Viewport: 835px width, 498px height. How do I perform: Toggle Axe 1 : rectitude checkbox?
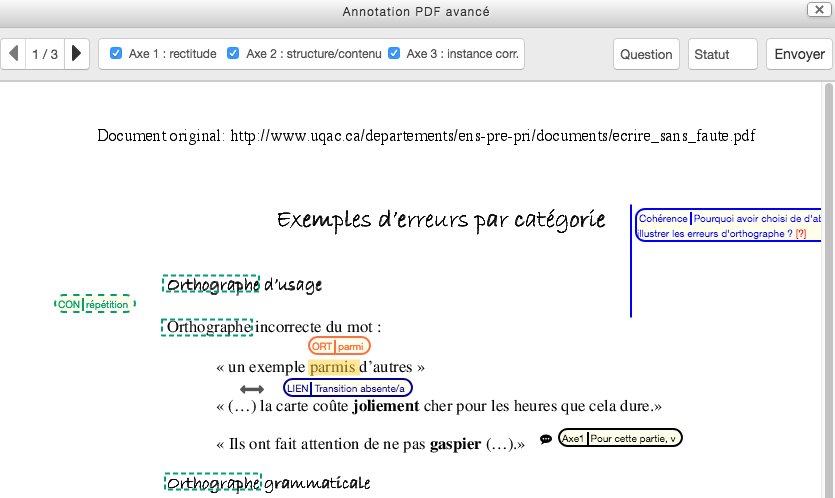[x=116, y=54]
